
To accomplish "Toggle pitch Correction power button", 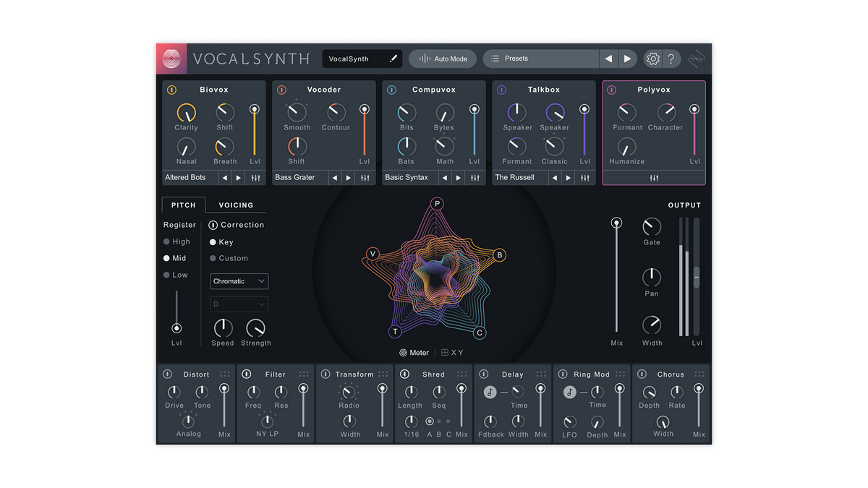I will click(x=213, y=226).
